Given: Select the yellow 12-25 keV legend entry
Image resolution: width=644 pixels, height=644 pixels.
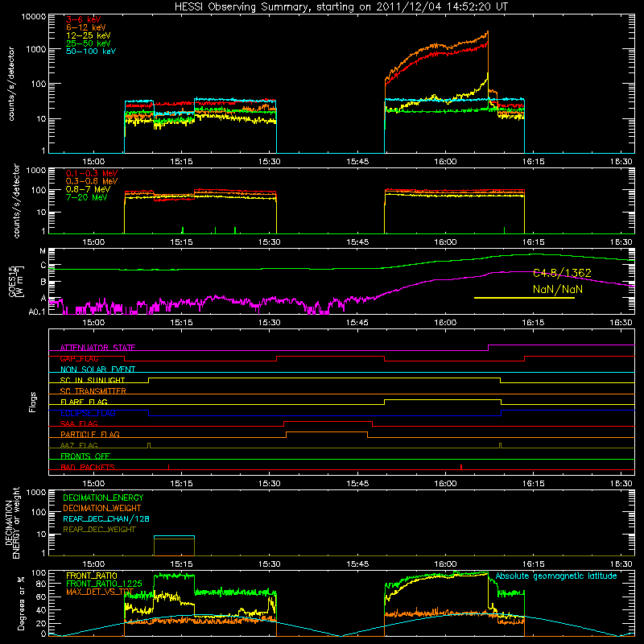Looking at the screenshot, I should tap(89, 35).
